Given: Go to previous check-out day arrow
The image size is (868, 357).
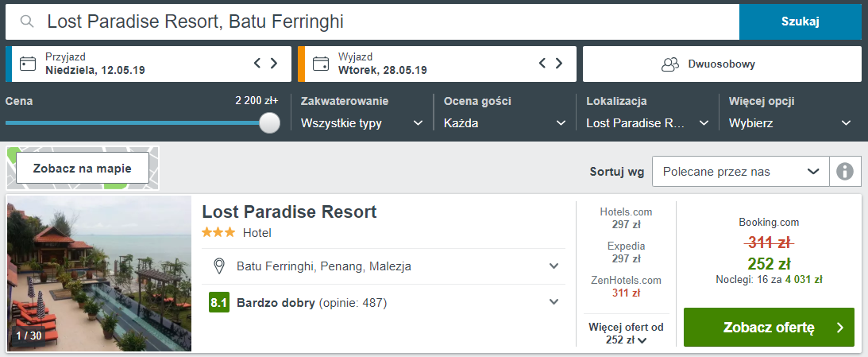Looking at the screenshot, I should [x=542, y=63].
